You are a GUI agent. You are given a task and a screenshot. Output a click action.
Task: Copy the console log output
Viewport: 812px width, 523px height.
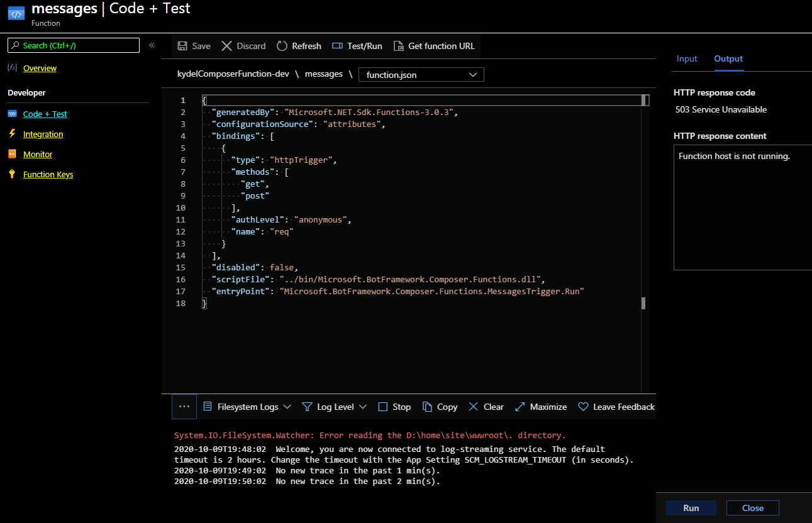(440, 406)
